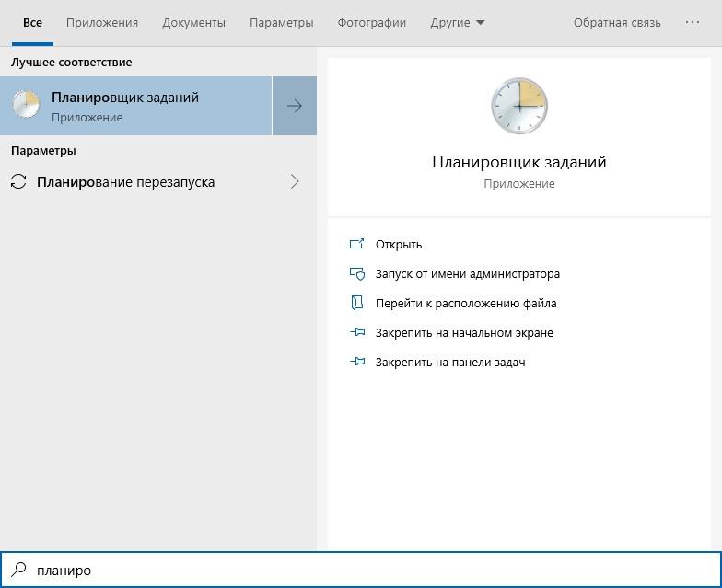
Task: Go to the Параметры tab
Action: 282,22
